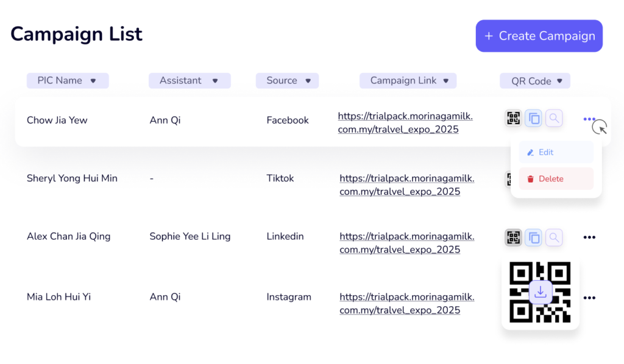Click the Create Campaign button
Image resolution: width=624 pixels, height=364 pixels.
point(539,36)
